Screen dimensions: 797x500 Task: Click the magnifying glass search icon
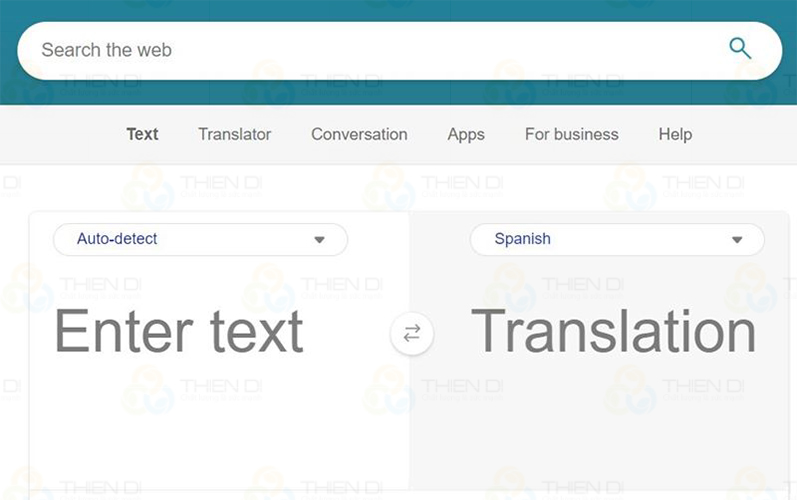pos(740,48)
